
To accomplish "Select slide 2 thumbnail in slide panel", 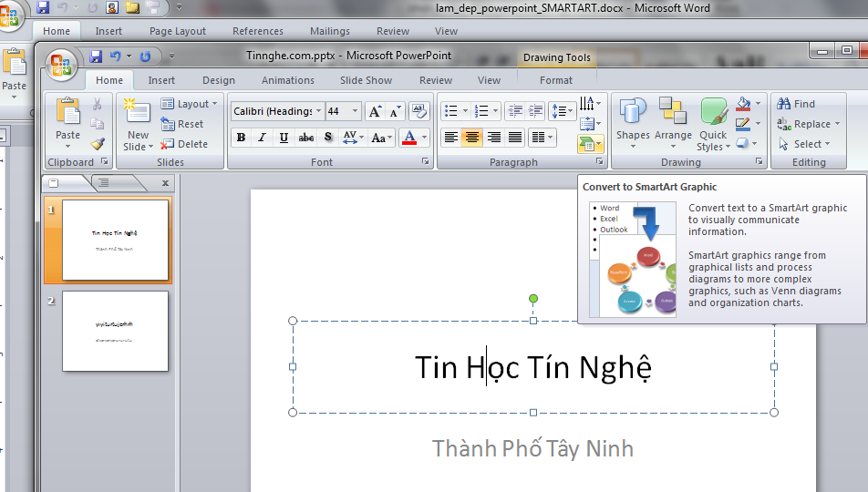I will (x=115, y=331).
